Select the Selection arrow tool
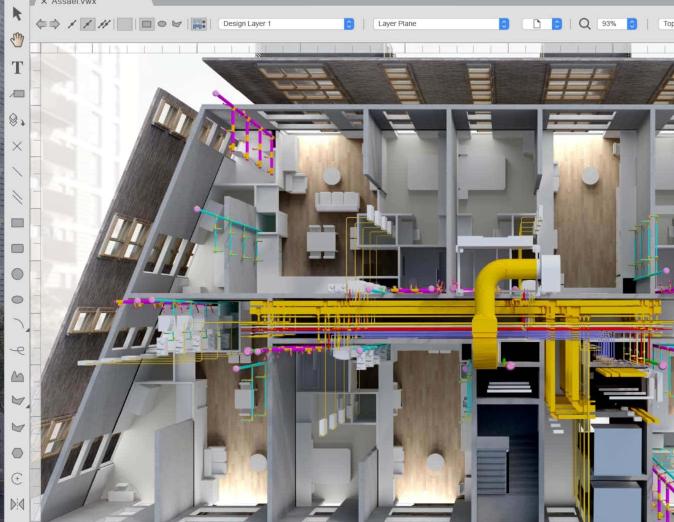 tap(17, 14)
